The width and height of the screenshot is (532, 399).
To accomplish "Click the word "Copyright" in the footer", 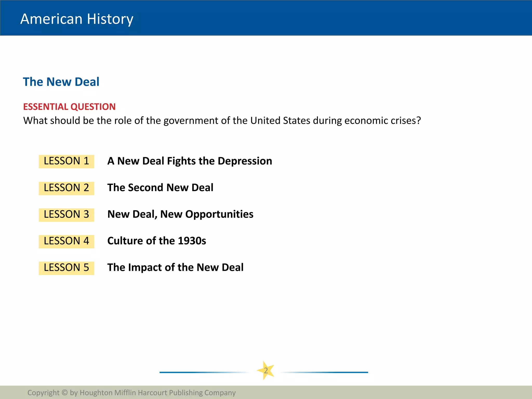I will pos(43,393).
